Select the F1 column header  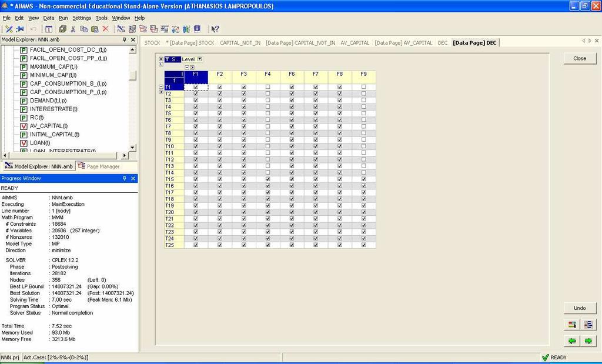click(x=196, y=77)
